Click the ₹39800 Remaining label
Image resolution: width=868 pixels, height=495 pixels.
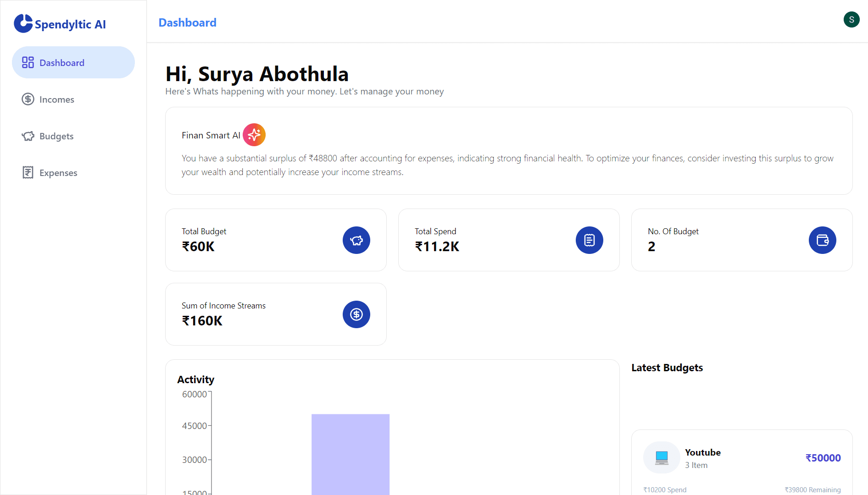(812, 490)
